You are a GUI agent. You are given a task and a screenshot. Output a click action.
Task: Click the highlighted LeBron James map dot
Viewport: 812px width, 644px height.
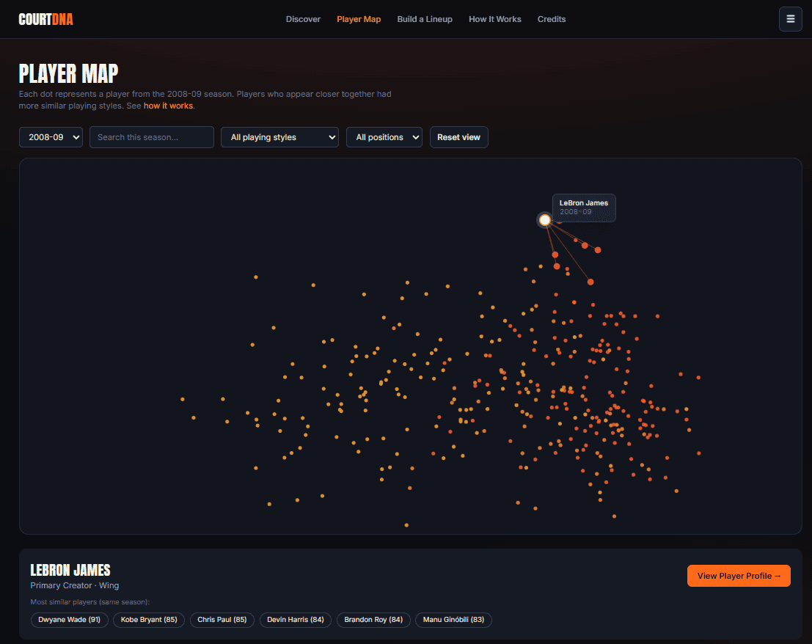click(x=545, y=220)
